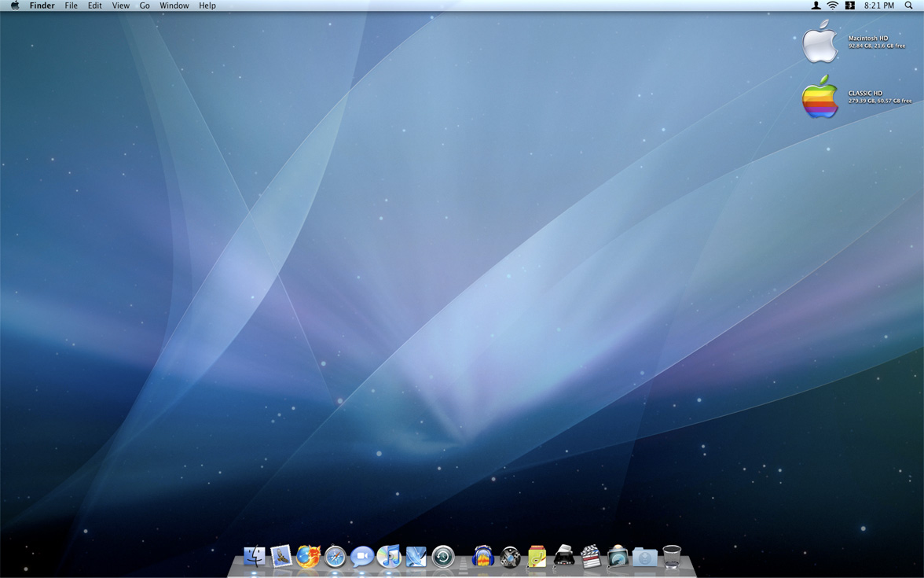Open the Go menu

tap(145, 6)
